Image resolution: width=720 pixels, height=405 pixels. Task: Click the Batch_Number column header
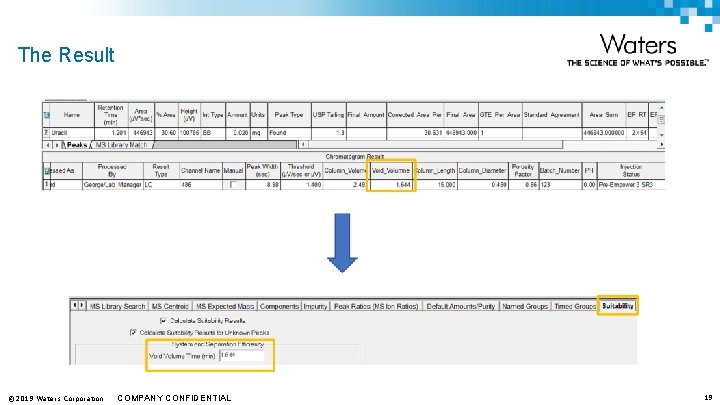point(560,171)
